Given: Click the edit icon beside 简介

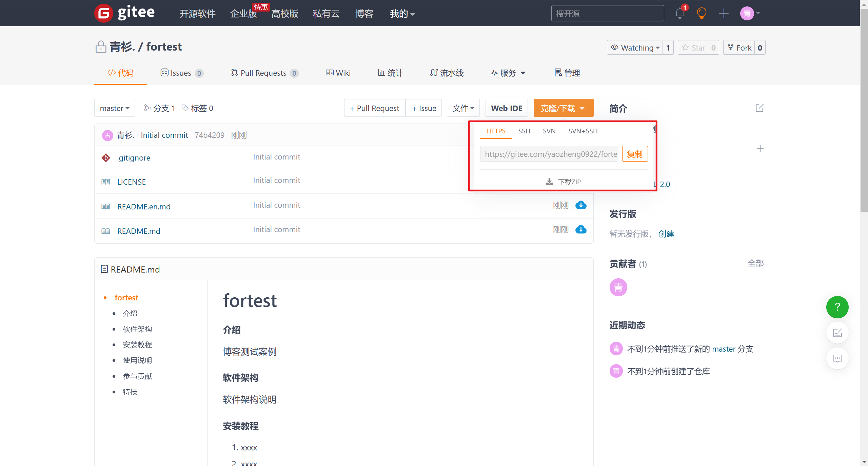Looking at the screenshot, I should click(759, 108).
